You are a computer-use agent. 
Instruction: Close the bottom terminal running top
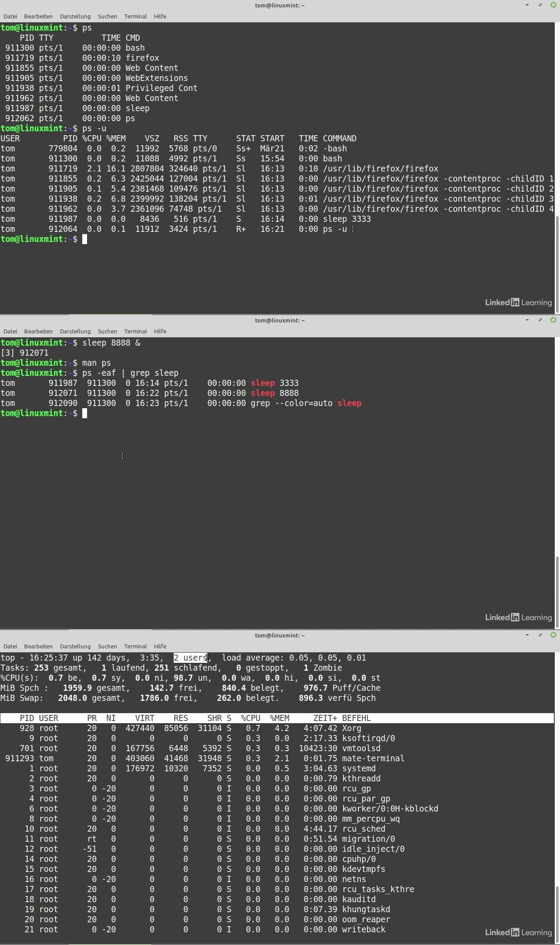(553, 635)
